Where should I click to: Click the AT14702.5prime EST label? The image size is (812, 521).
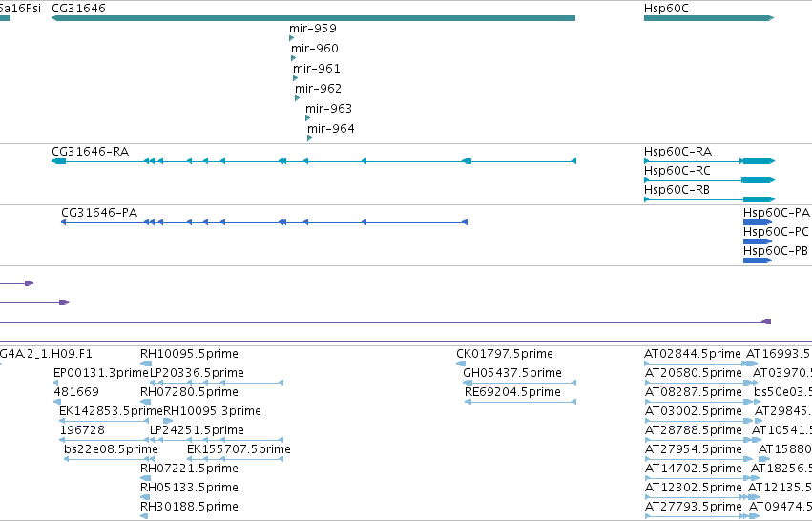pos(694,469)
